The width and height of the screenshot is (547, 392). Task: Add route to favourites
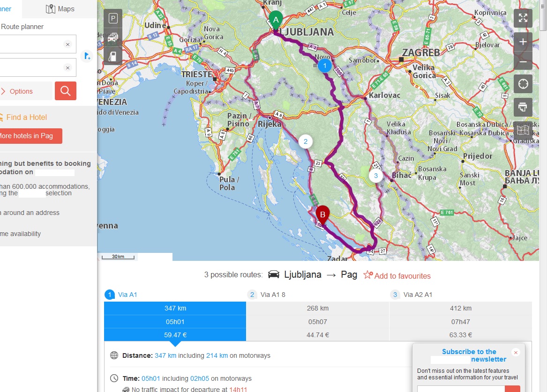coord(397,275)
